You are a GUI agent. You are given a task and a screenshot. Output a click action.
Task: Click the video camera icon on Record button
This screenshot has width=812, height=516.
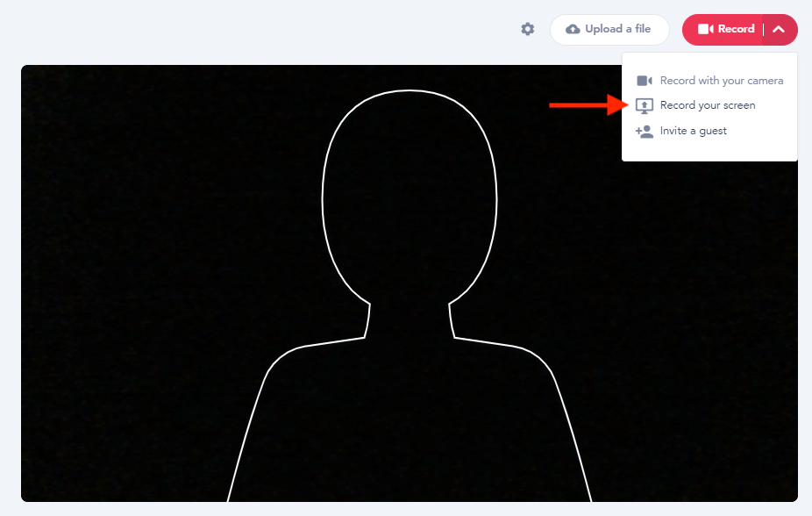(706, 29)
